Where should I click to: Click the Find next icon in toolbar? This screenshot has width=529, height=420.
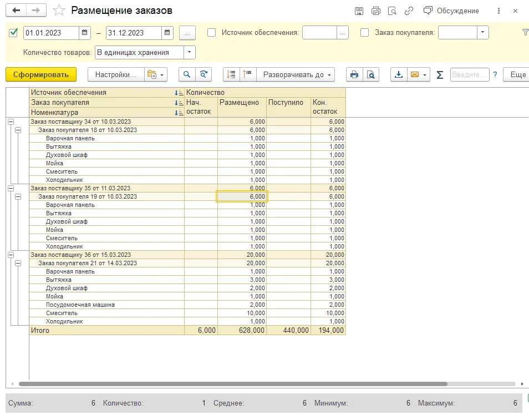pyautogui.click(x=204, y=74)
